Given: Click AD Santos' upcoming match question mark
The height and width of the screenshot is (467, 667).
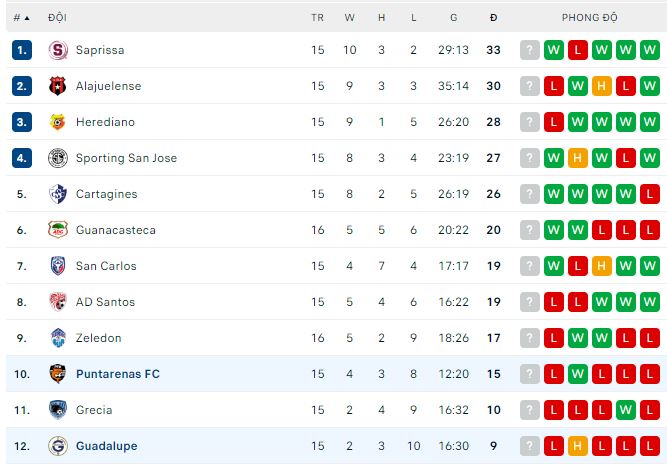Looking at the screenshot, I should point(530,302).
